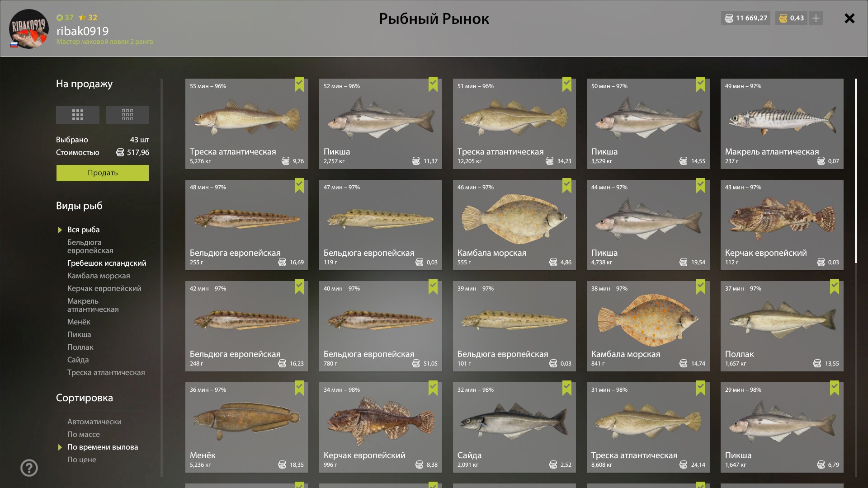
Task: Filter by Гребешок исландский species
Action: click(107, 263)
